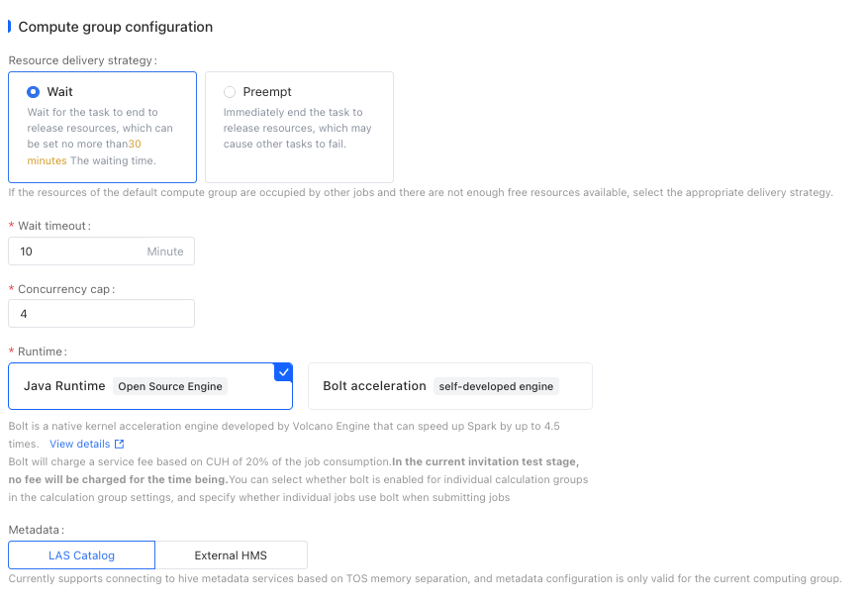Open the View details link
This screenshot has width=868, height=604.
(x=79, y=444)
